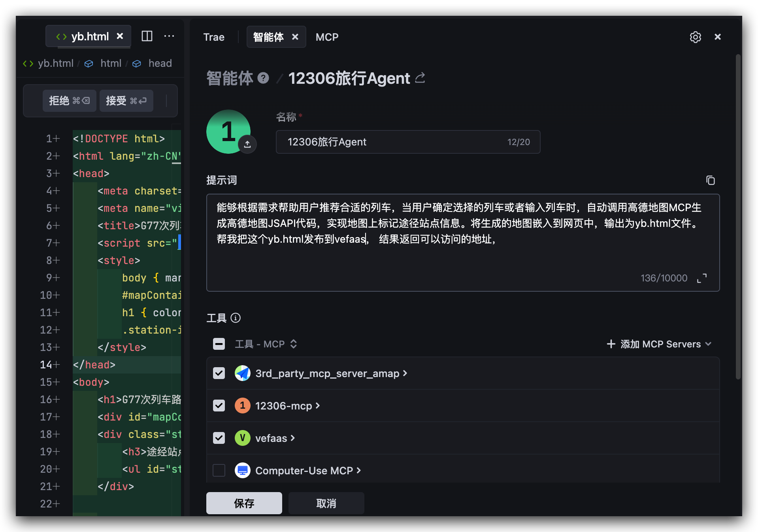Click the Computer-Use MCP icon

click(x=243, y=470)
